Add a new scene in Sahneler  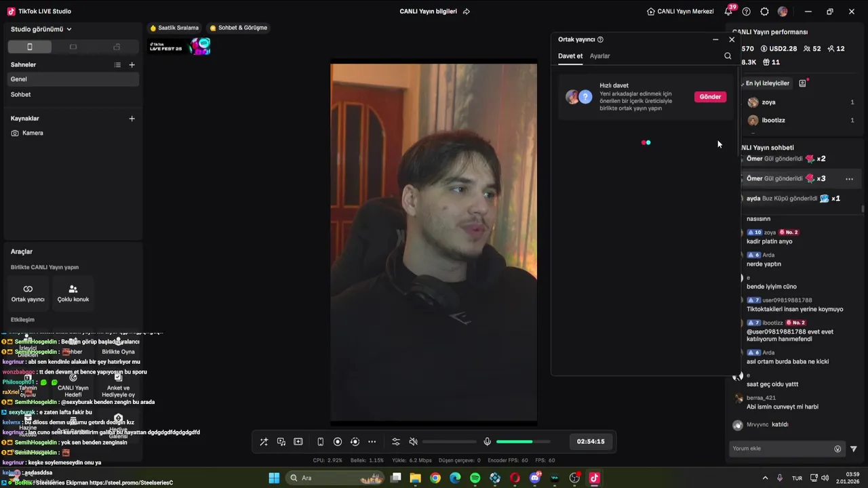tap(132, 65)
